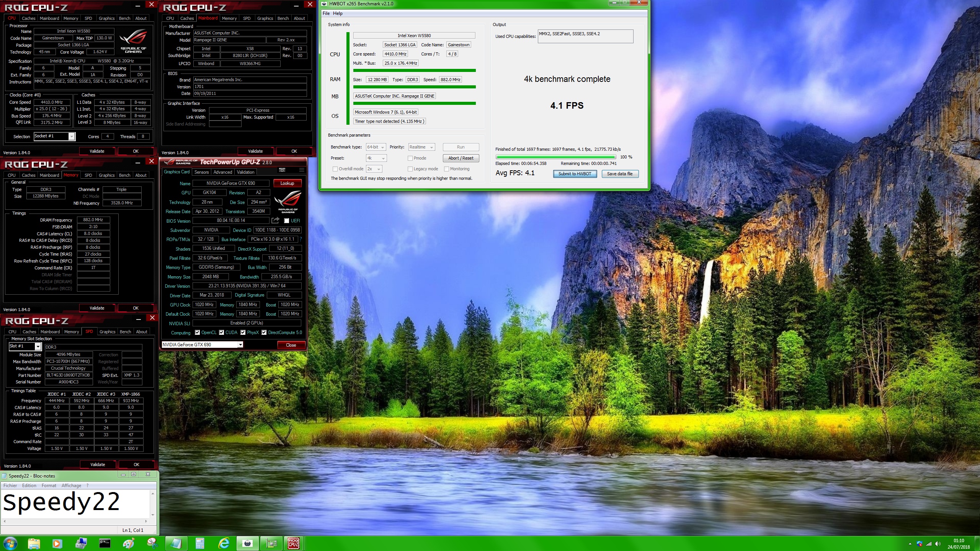980x551 pixels.
Task: Click the HWBOT x265 title bar icon
Action: pyautogui.click(x=324, y=4)
